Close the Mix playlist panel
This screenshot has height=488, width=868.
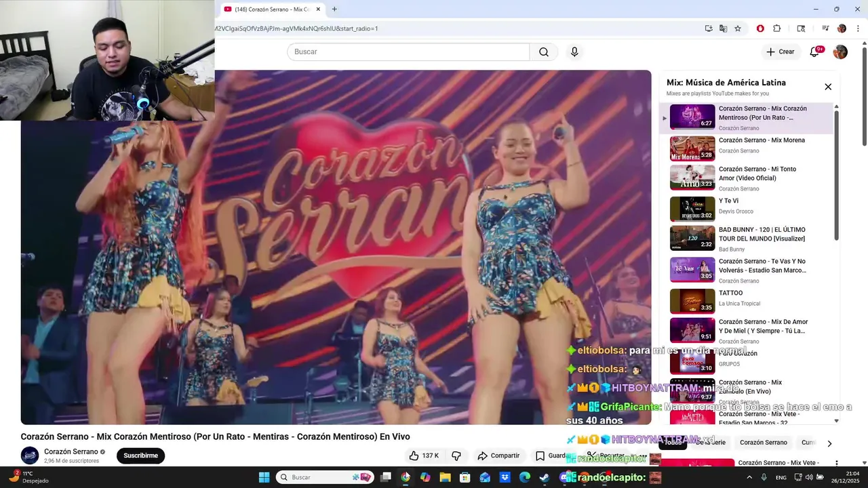tap(828, 87)
